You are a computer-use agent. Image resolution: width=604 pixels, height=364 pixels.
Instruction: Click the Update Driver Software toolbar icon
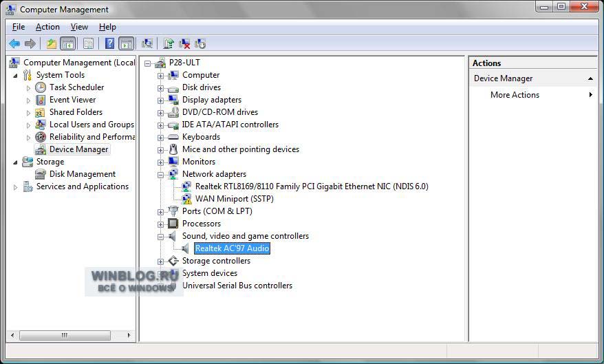(x=169, y=43)
